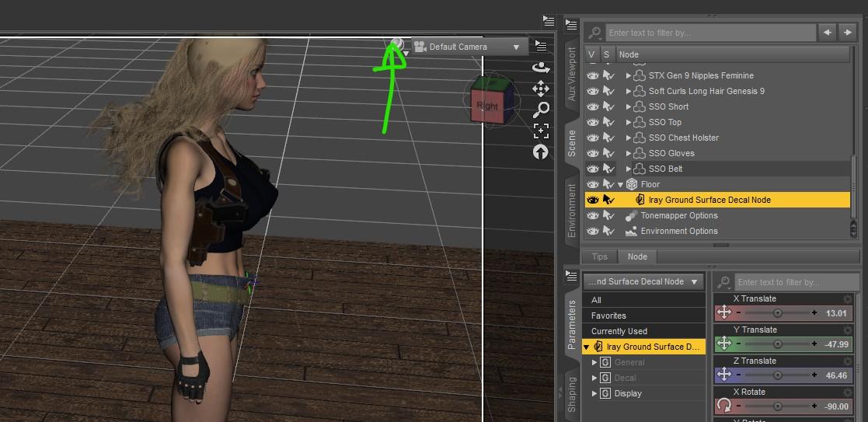Click the viewport options menu icon

pos(541,47)
